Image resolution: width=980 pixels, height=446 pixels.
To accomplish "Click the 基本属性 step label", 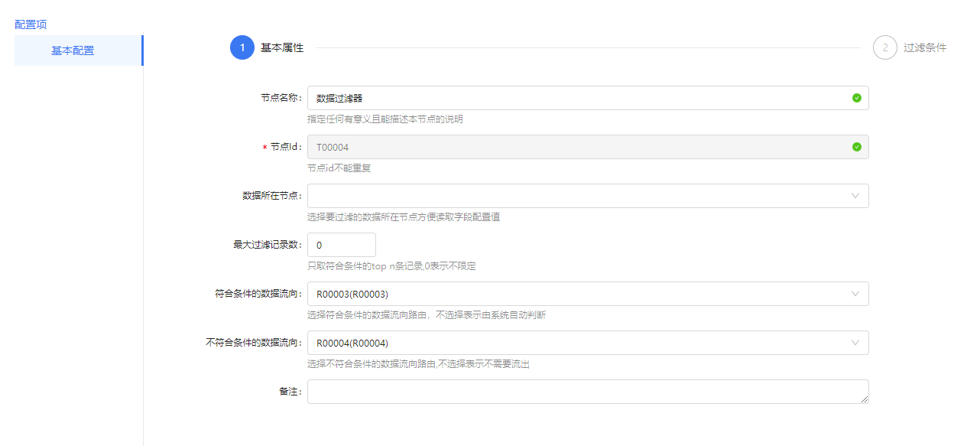I will (x=281, y=47).
